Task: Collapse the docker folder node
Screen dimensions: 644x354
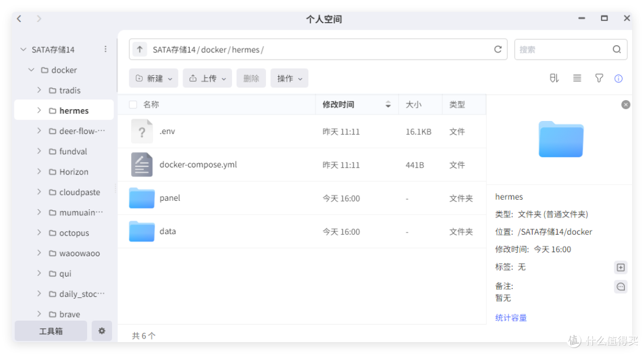Action: 31,70
